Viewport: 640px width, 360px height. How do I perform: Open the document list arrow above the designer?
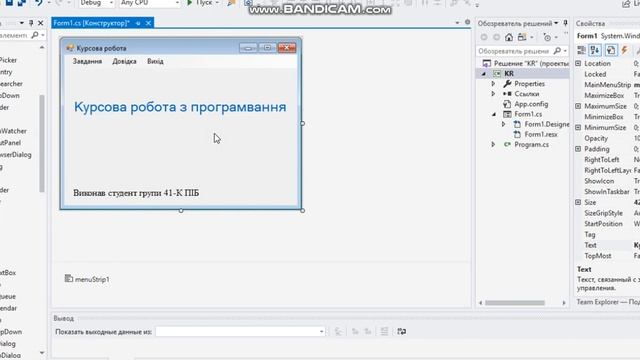click(457, 23)
